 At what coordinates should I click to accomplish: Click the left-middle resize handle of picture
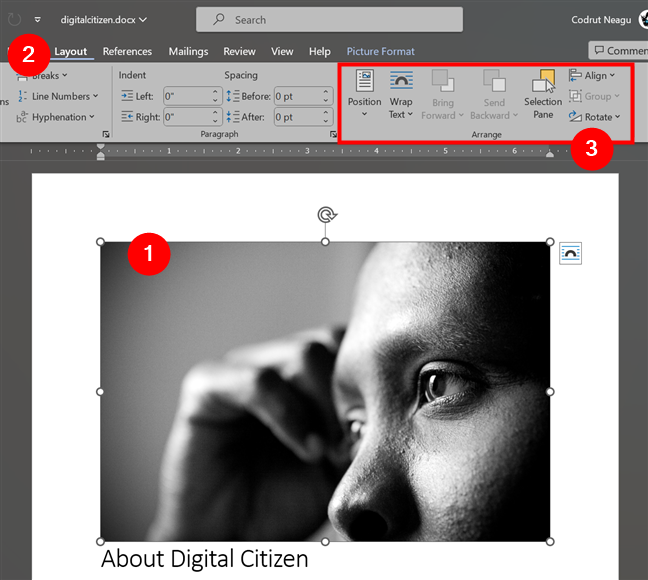pos(100,391)
